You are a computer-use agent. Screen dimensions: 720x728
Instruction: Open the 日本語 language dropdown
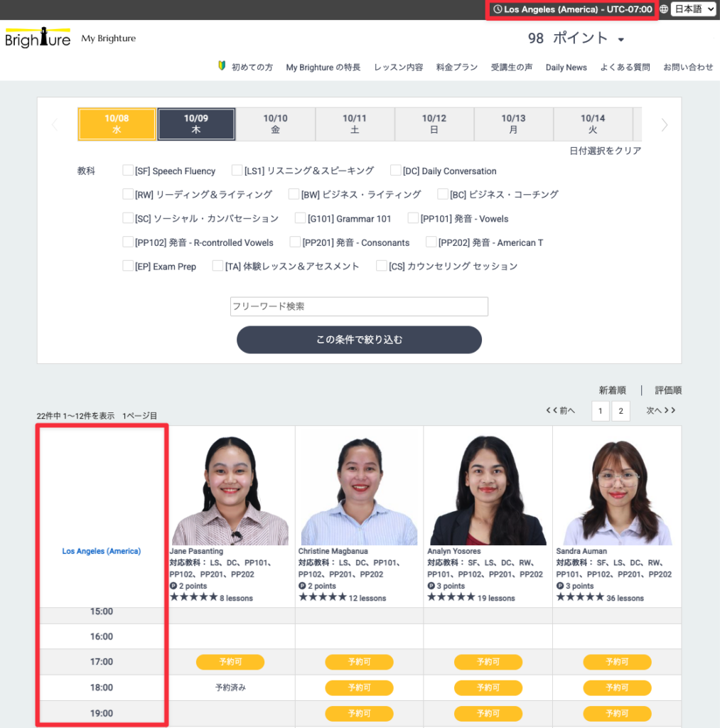[x=693, y=9]
